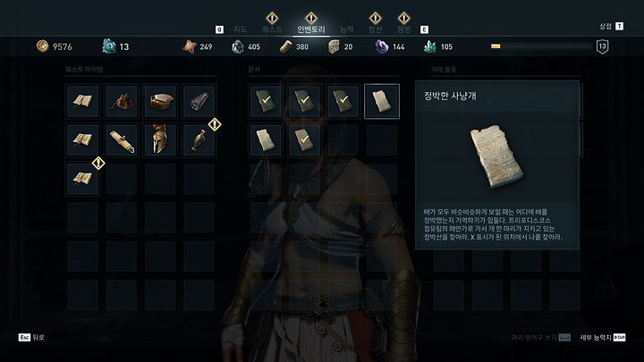
Task: Select the highlighted 정박한 사냥개 document tablet
Action: click(382, 101)
